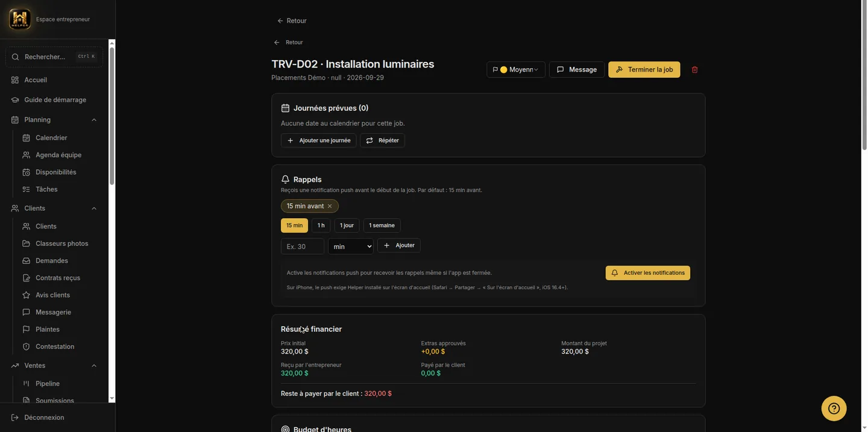
Task: Select the 1 h reminder preset
Action: coord(321,225)
